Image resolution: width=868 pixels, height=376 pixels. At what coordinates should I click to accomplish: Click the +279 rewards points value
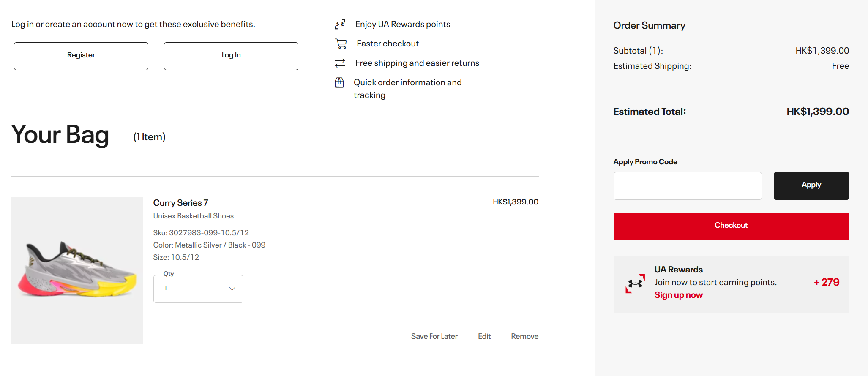(827, 282)
